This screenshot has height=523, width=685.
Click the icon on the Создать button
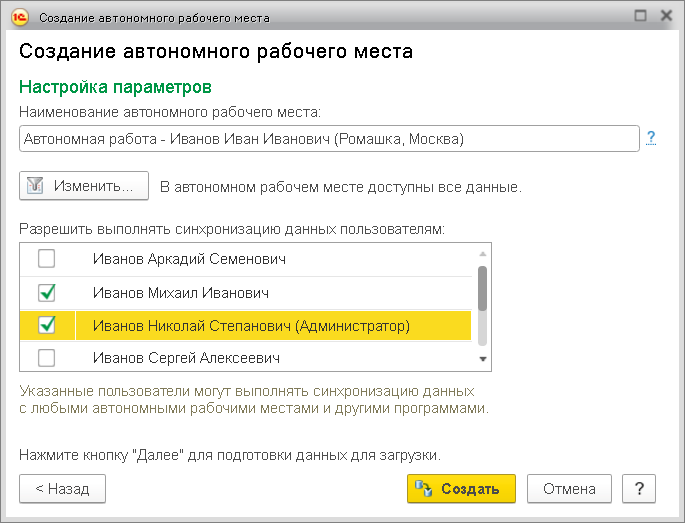click(x=424, y=489)
